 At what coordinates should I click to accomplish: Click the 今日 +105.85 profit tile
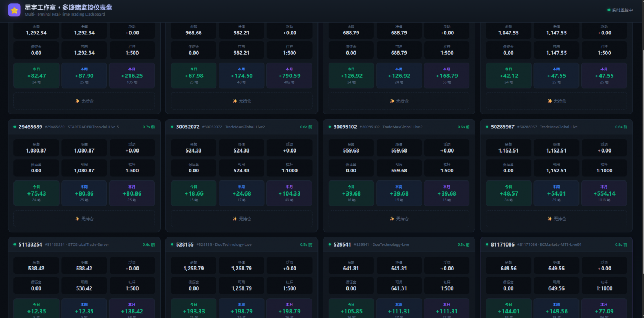351,308
